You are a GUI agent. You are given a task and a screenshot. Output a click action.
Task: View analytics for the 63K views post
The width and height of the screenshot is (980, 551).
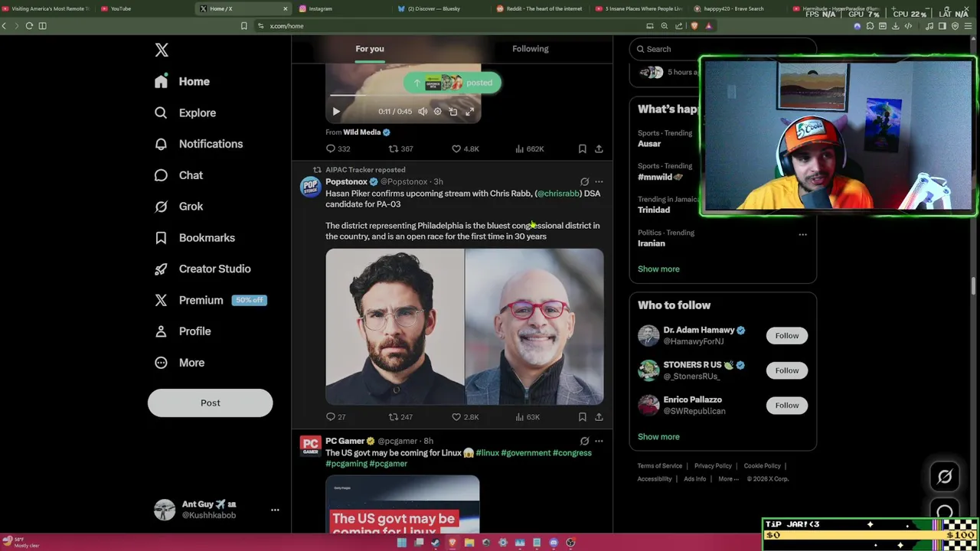coord(528,417)
